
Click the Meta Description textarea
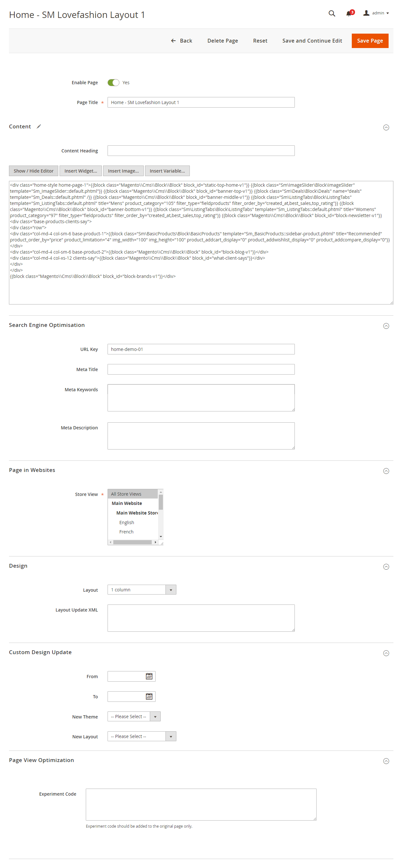point(201,436)
